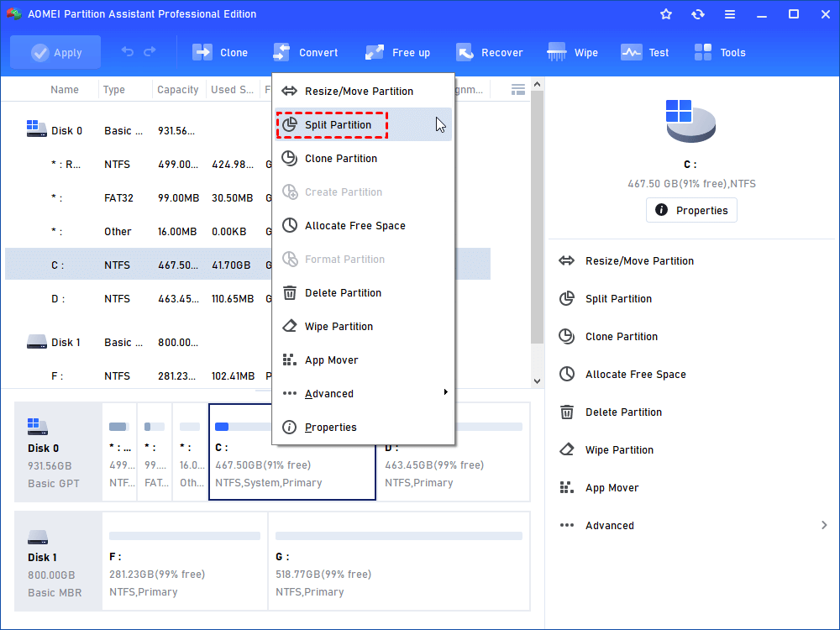Click the refresh icon in title bar
The height and width of the screenshot is (630, 840).
697,14
